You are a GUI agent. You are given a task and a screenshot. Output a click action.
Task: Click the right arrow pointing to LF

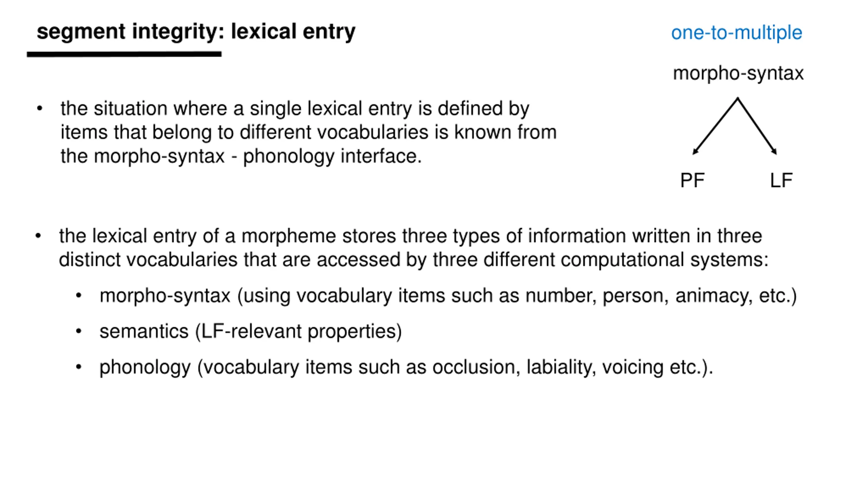[757, 126]
